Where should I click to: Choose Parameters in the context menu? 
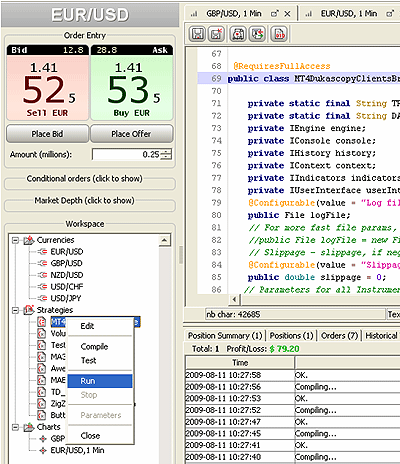(x=100, y=415)
